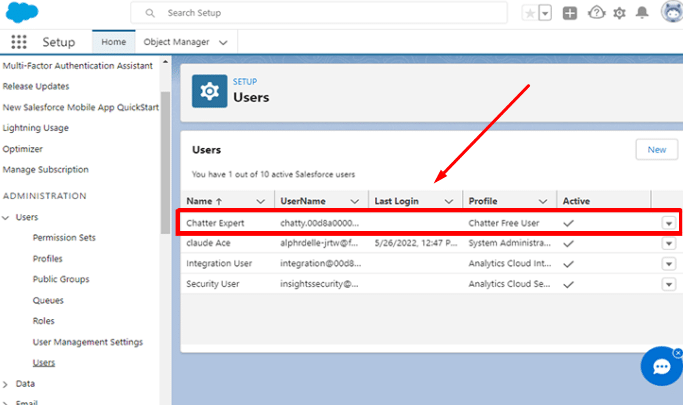Open row actions for Security User
The image size is (683, 405).
pos(669,284)
